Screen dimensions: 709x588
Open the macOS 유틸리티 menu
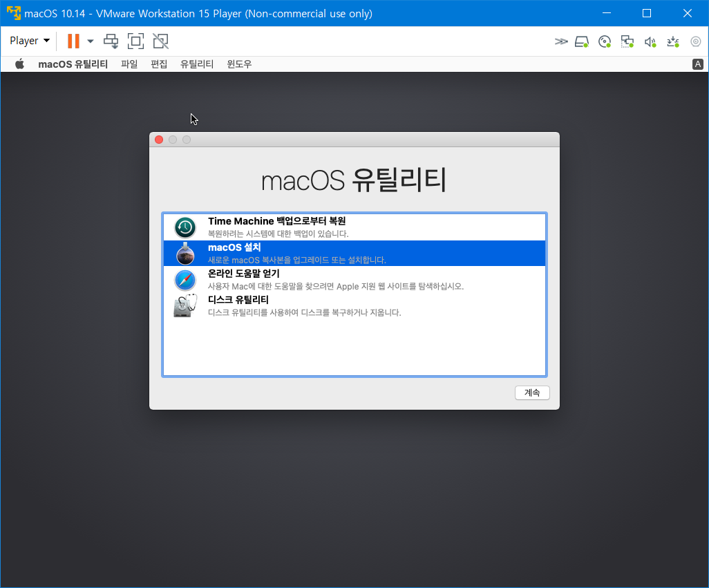point(73,64)
